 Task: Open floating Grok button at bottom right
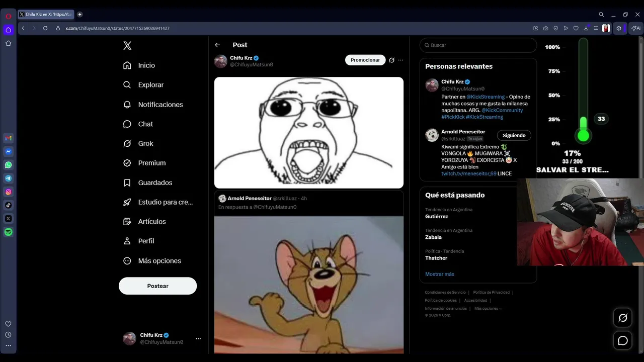click(x=623, y=318)
